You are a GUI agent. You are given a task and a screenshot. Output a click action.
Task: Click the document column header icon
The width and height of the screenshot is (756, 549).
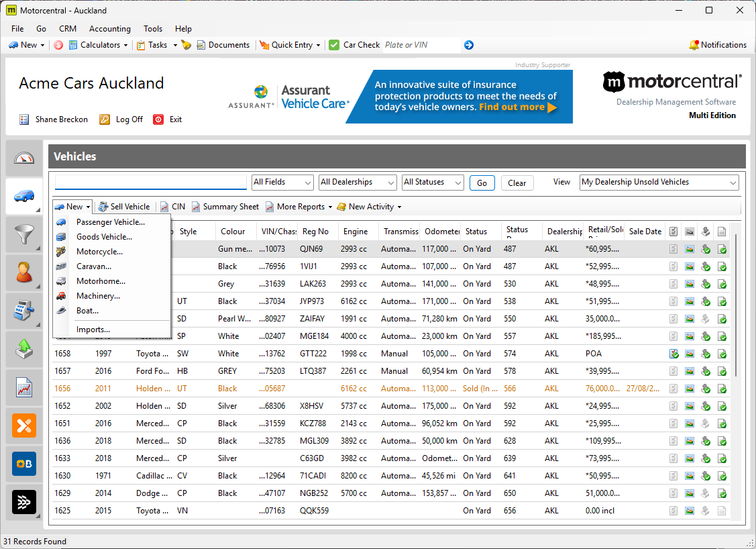point(722,232)
